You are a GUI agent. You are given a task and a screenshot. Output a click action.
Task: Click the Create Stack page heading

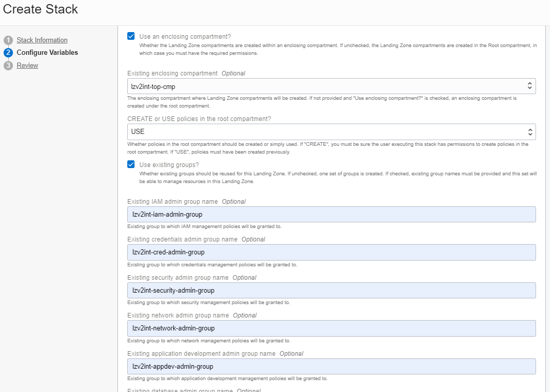pos(40,9)
